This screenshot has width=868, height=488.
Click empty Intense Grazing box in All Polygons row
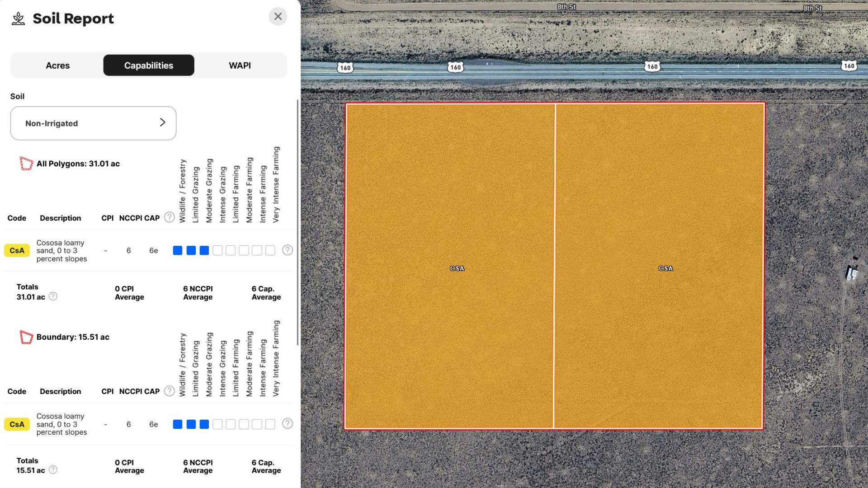click(x=217, y=250)
